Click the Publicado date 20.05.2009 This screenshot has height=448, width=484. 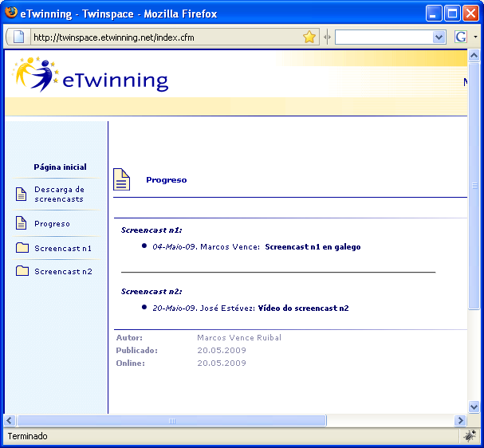pos(222,351)
